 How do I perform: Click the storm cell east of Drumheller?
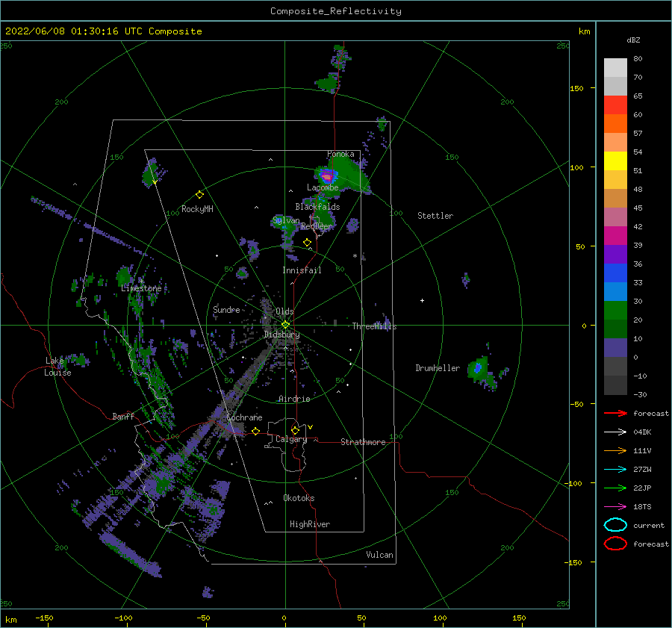click(479, 368)
